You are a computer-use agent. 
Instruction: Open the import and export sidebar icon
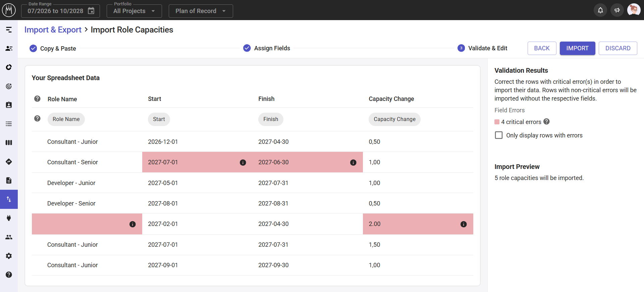coord(9,199)
